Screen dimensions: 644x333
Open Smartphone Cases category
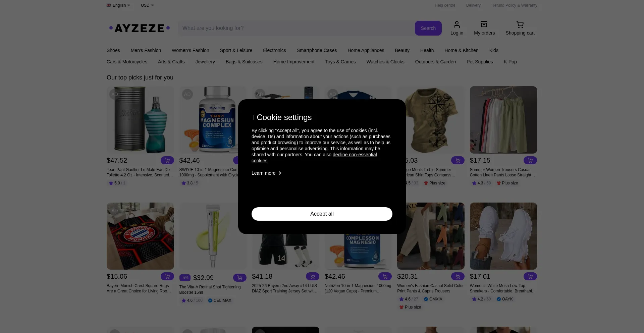pos(317,50)
